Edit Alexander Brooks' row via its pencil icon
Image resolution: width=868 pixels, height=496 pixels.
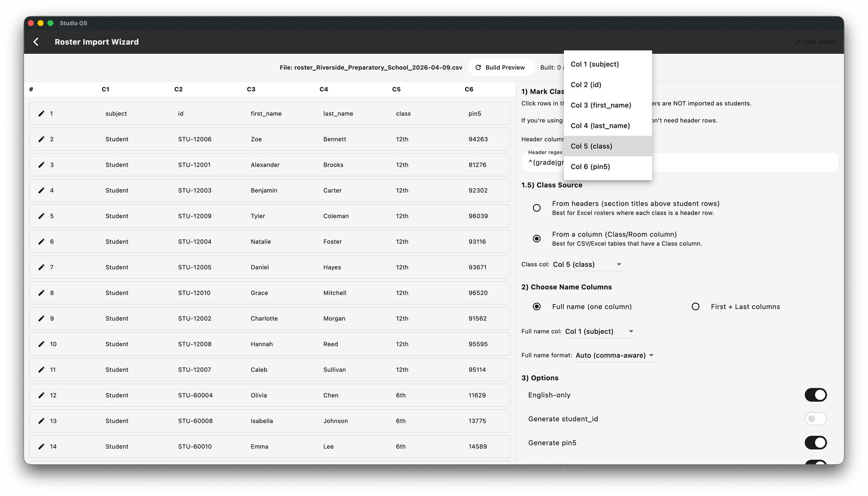41,165
